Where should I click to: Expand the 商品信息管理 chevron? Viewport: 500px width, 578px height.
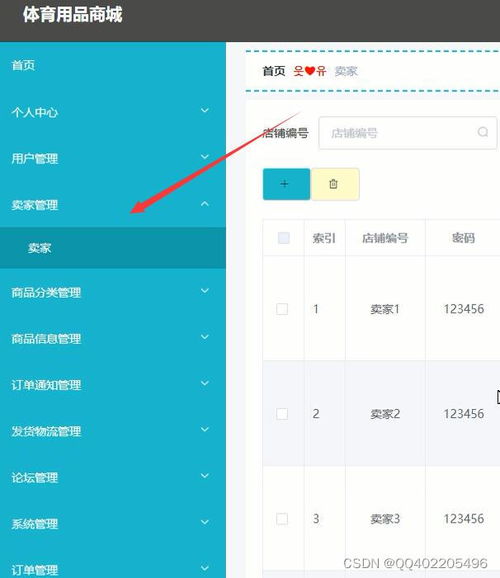205,337
